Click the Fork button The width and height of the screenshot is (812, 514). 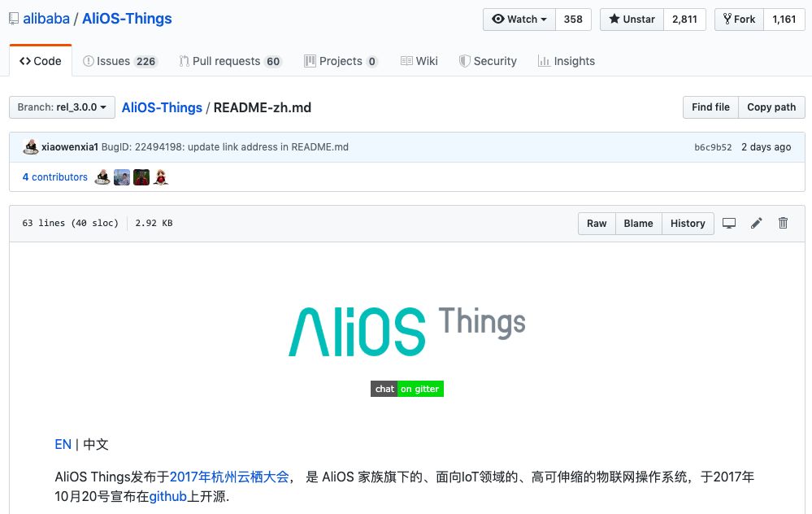[x=739, y=20]
